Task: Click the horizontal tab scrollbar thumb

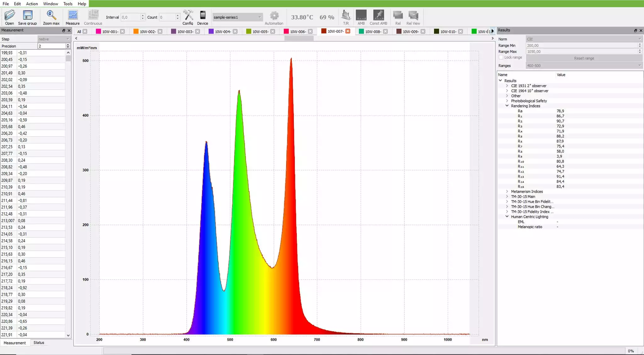Action: pyautogui.click(x=299, y=38)
